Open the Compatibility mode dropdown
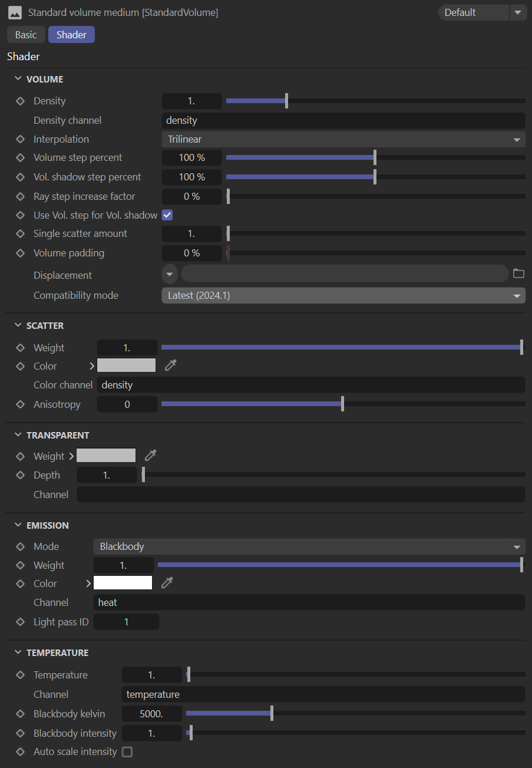This screenshot has width=532, height=768. coord(343,295)
